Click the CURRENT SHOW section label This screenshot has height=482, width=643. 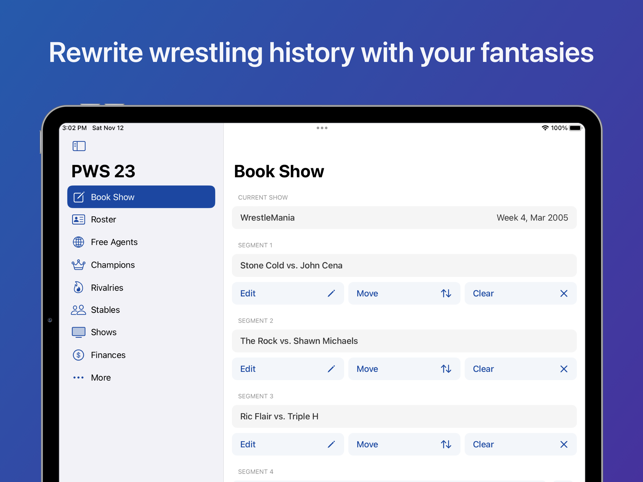[263, 198]
